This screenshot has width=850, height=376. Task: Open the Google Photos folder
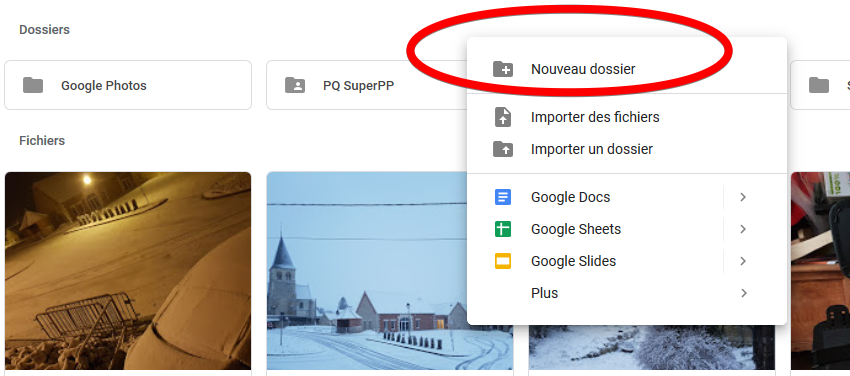click(128, 85)
